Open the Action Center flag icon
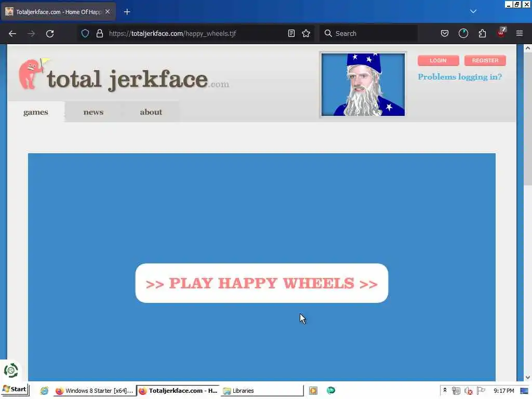 point(481,391)
